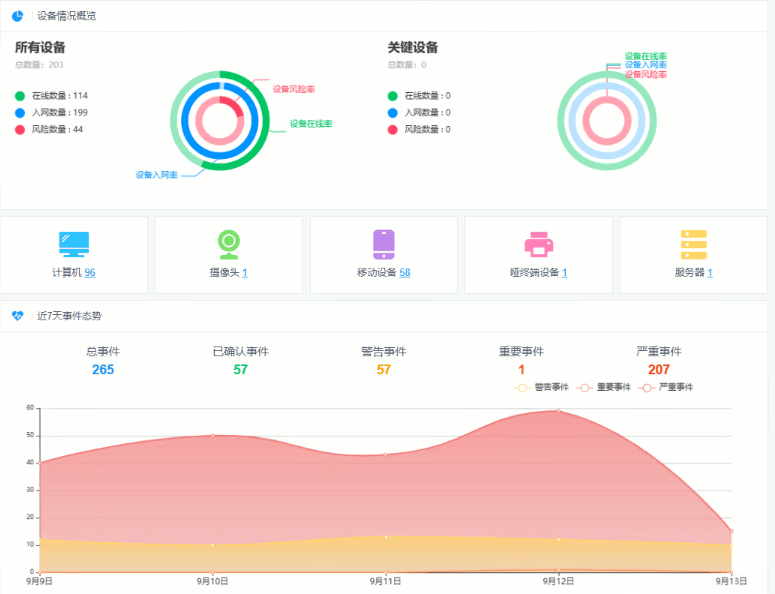Click the 9月9日 x-axis label
Image resolution: width=775 pixels, height=594 pixels.
tap(40, 581)
